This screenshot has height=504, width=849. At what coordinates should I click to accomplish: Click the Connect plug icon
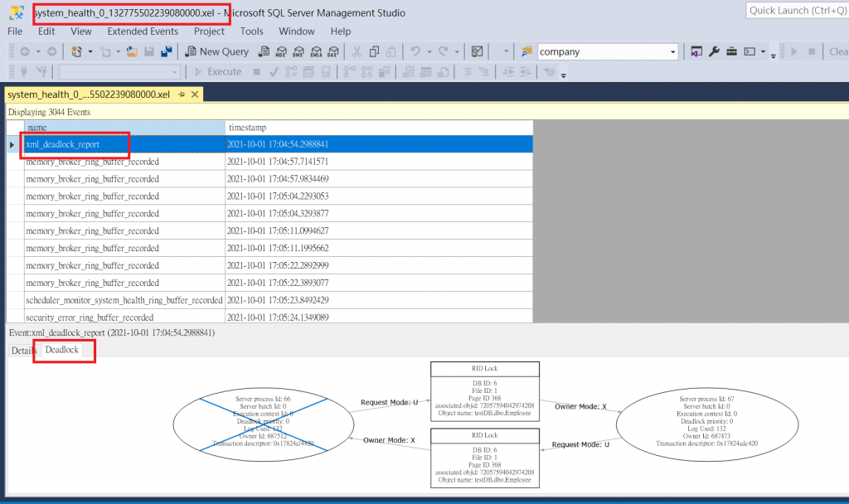click(24, 71)
